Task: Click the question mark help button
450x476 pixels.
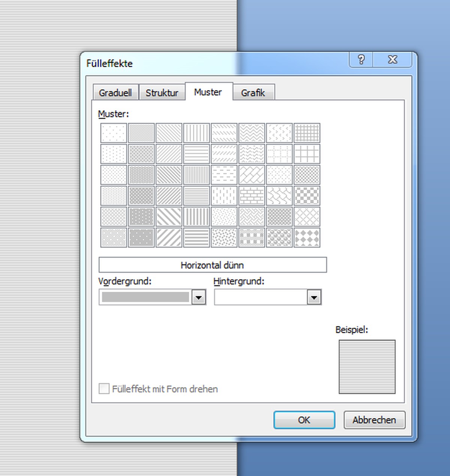Action: 361,60
